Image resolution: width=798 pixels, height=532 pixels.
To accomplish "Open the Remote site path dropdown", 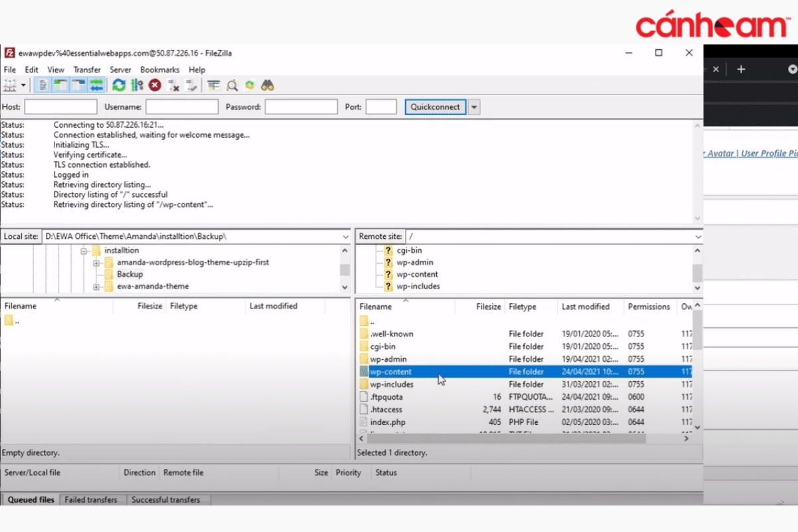I will (x=698, y=236).
